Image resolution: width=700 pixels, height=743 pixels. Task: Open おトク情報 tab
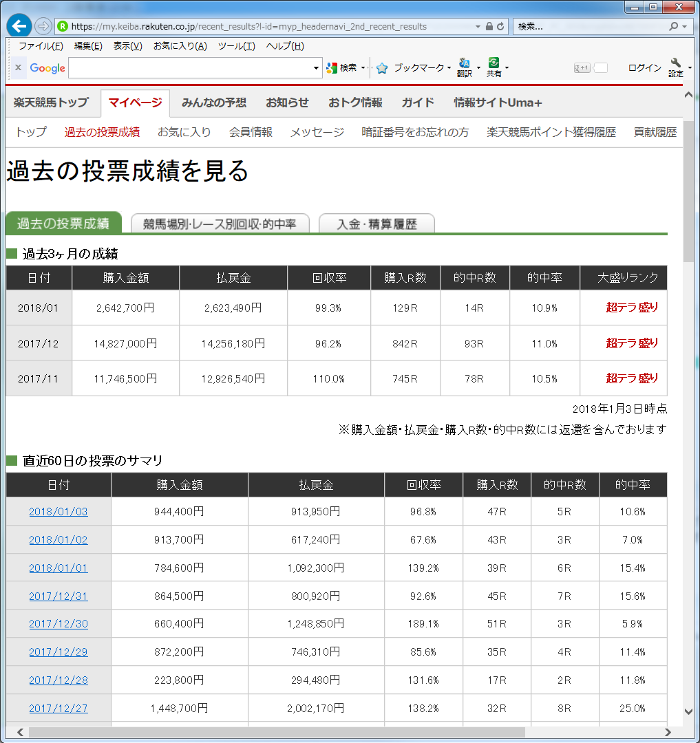point(355,103)
